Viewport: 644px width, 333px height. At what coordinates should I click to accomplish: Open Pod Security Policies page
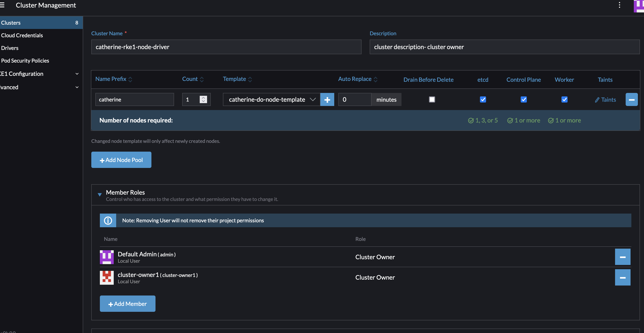[x=25, y=61]
